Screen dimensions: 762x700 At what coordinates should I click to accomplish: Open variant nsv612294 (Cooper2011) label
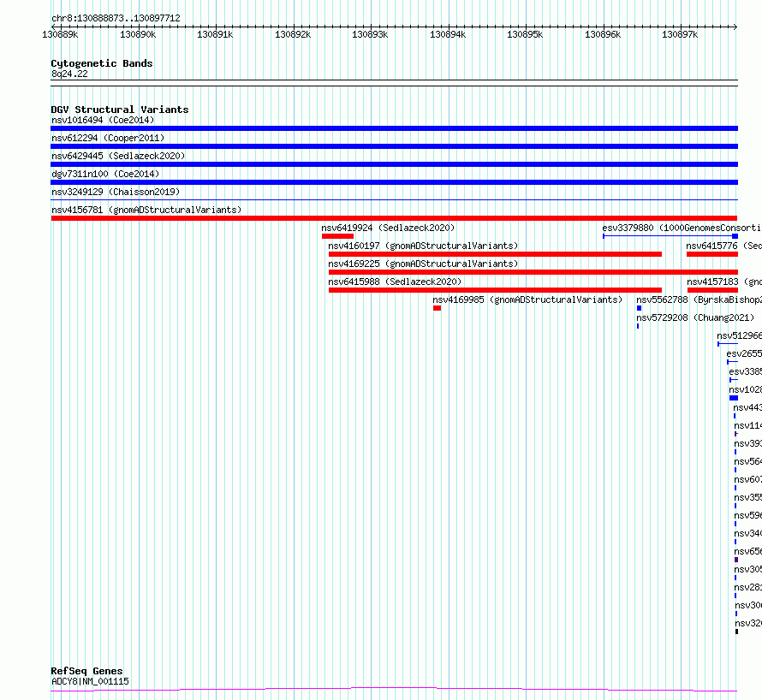108,138
